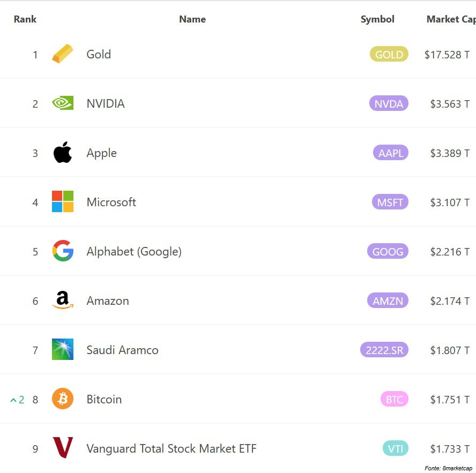Click the pink BTC symbol badge
Image resolution: width=476 pixels, height=473 pixels.
coord(395,399)
